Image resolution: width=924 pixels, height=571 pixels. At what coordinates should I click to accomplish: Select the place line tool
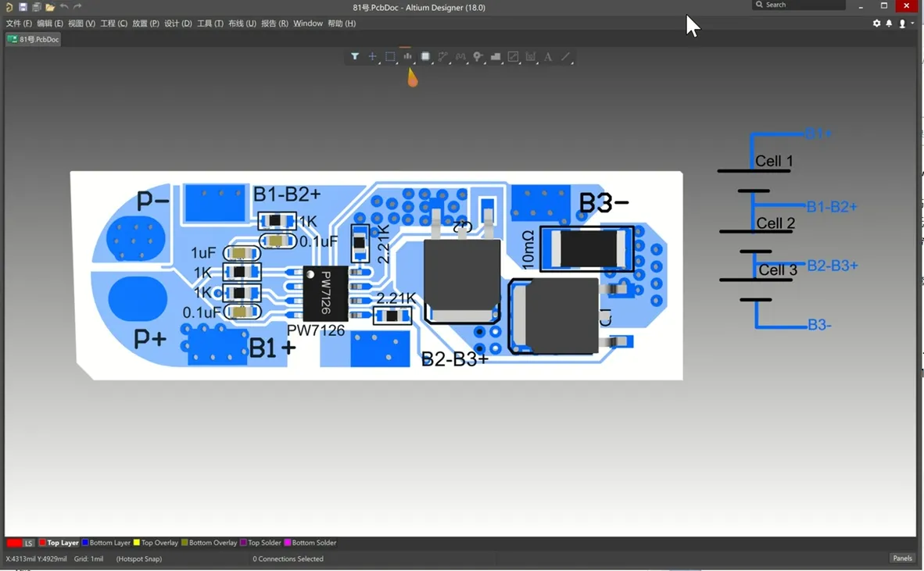point(565,56)
